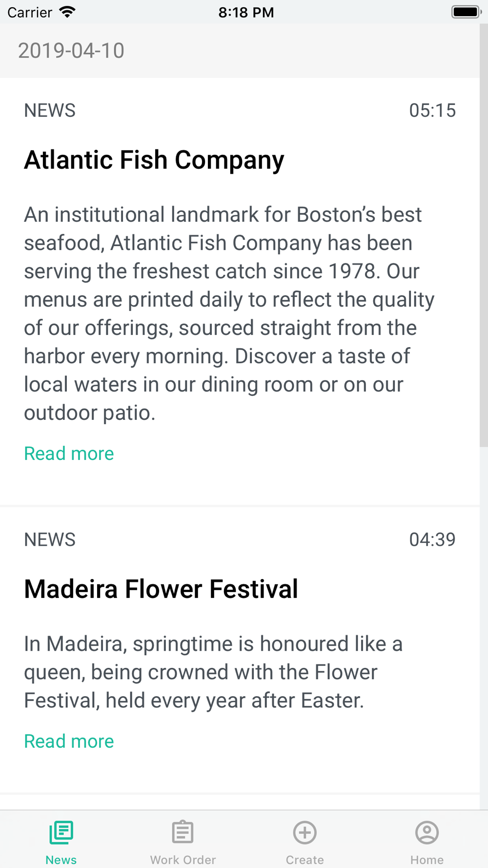Open the Work Order clipboard icon
488x868 pixels.
pyautogui.click(x=183, y=832)
